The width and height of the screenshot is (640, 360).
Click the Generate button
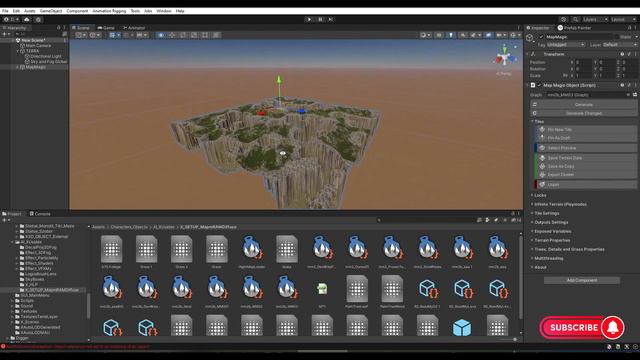(583, 104)
